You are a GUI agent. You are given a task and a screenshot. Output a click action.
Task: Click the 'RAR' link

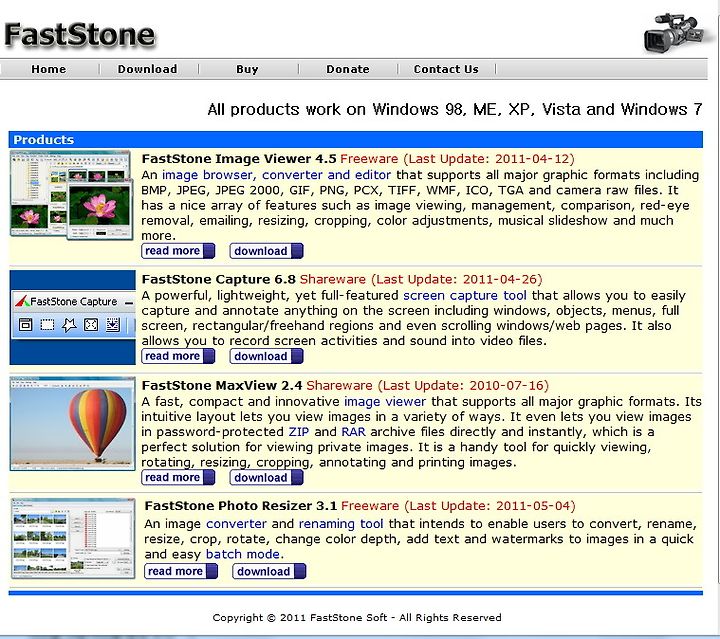354,432
